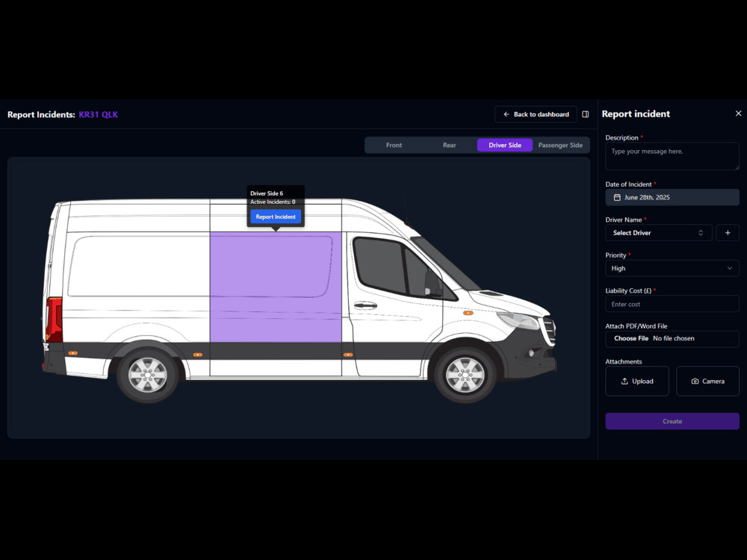The image size is (747, 560).
Task: Click the blue Report Incident button
Action: click(276, 217)
